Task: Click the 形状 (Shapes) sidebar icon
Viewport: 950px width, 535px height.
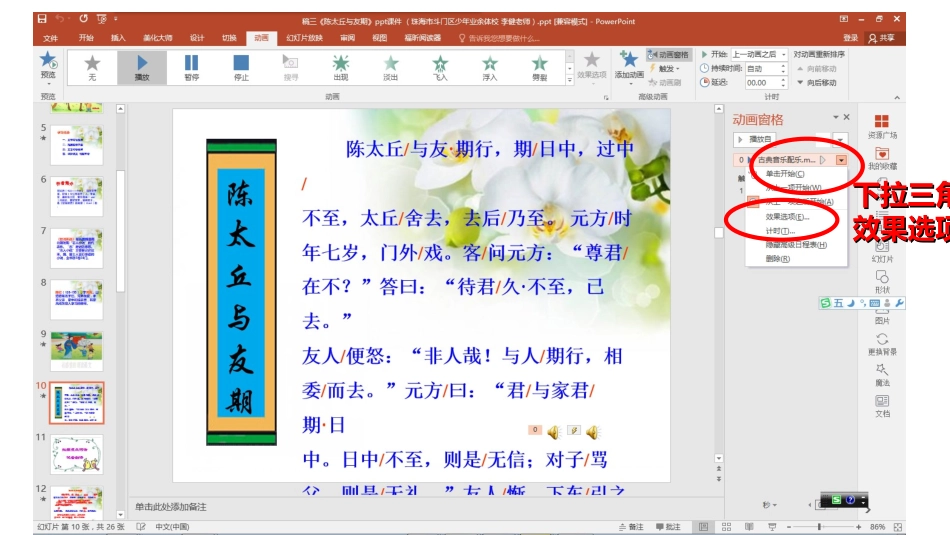Action: coord(882,282)
